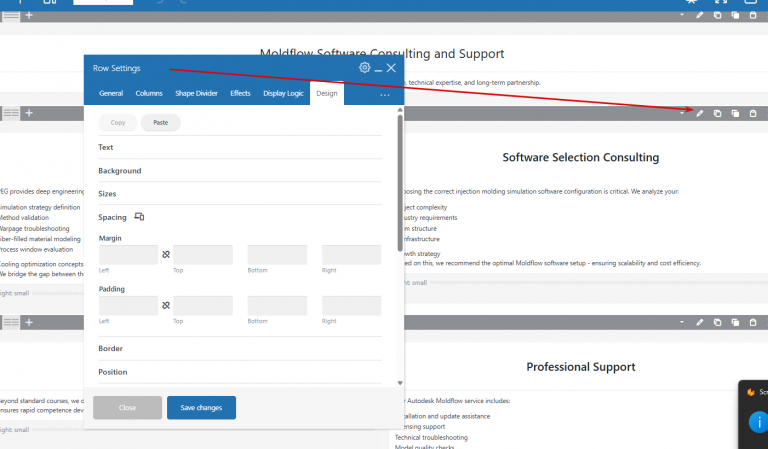Edit the Moldflow Software Consulting row with pencil
768x449 pixels.
pyautogui.click(x=699, y=15)
